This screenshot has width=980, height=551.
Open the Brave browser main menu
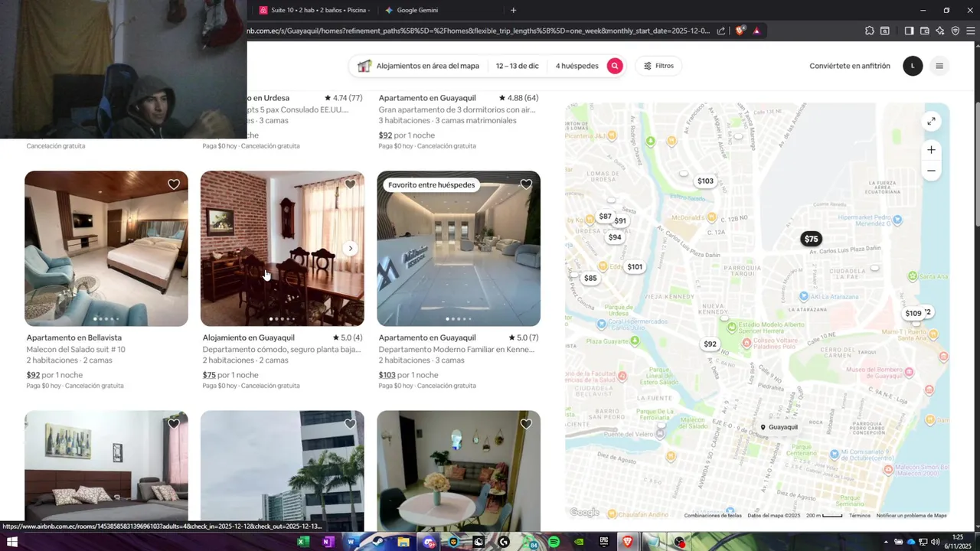tap(970, 31)
